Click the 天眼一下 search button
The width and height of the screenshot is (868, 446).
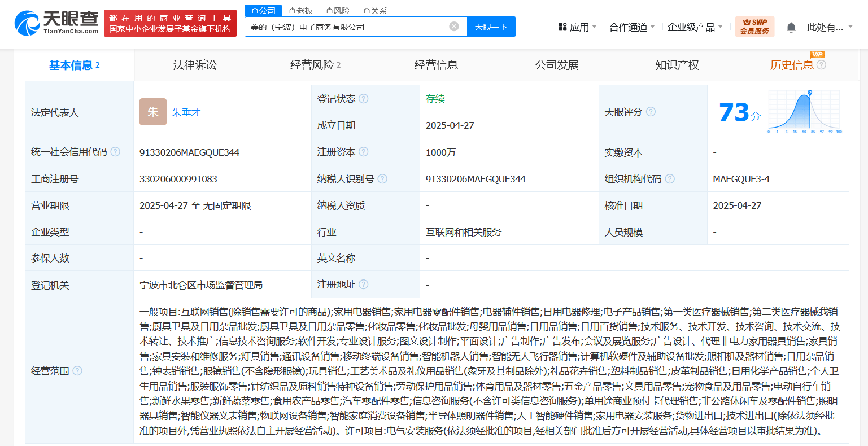(x=491, y=26)
